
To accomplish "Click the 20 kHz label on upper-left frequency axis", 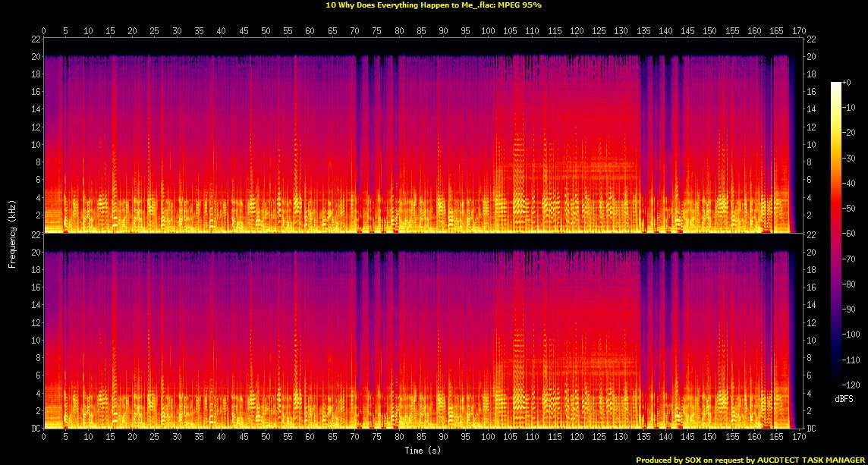I will (35, 57).
